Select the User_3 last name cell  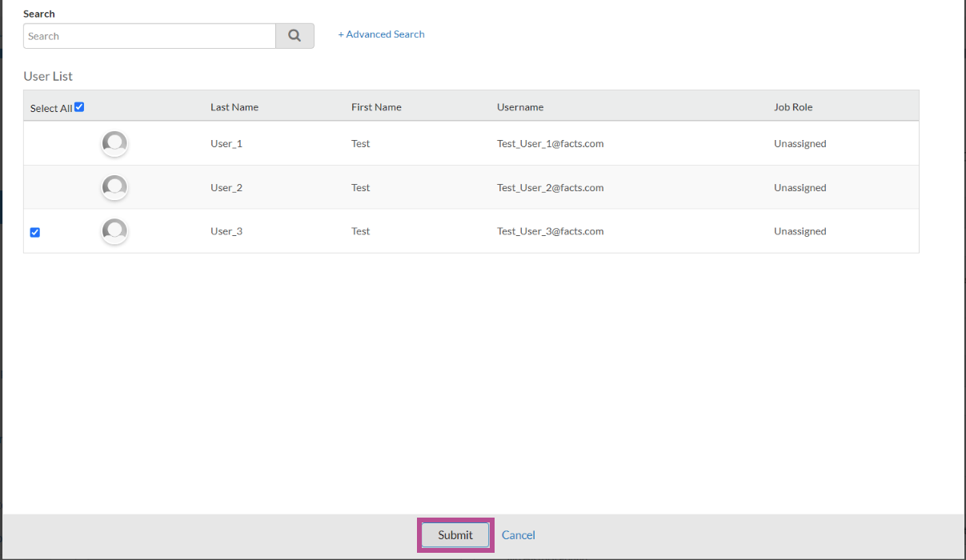coord(226,231)
